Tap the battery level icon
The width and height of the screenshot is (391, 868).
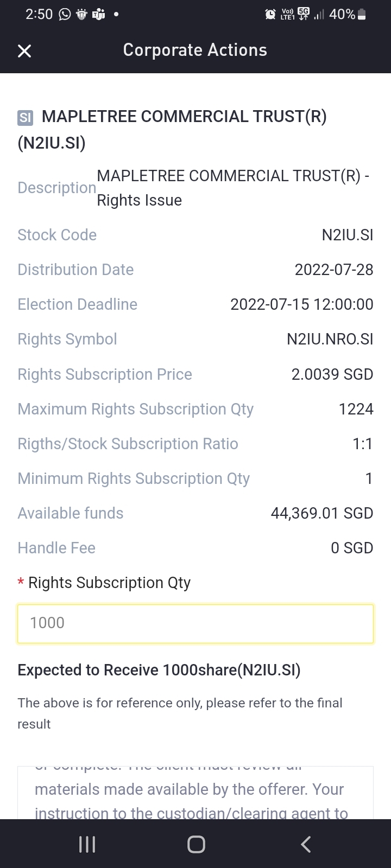362,15
